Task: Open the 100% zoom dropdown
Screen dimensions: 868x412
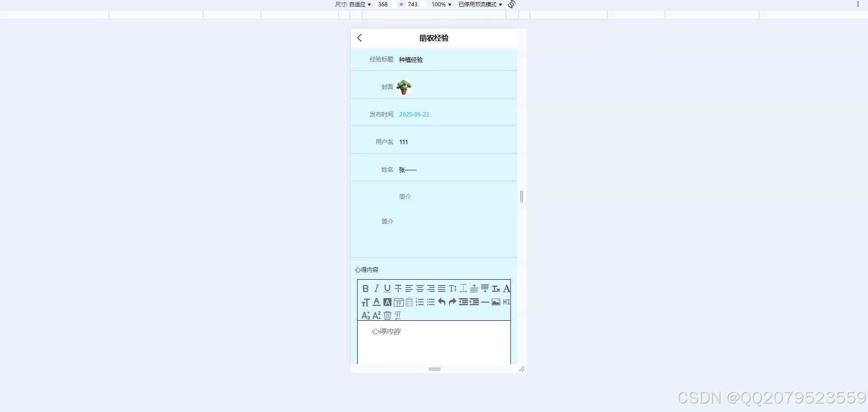Action: pos(441,5)
